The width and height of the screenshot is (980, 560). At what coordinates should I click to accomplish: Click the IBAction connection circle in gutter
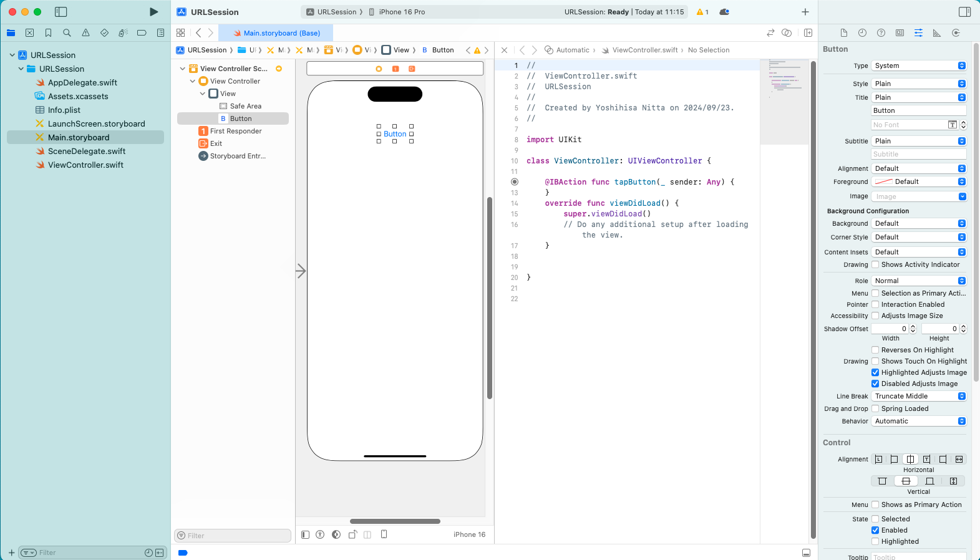[x=515, y=182]
